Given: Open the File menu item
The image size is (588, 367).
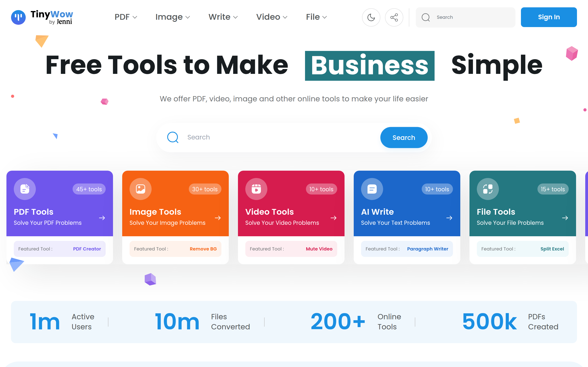Looking at the screenshot, I should coord(316,17).
